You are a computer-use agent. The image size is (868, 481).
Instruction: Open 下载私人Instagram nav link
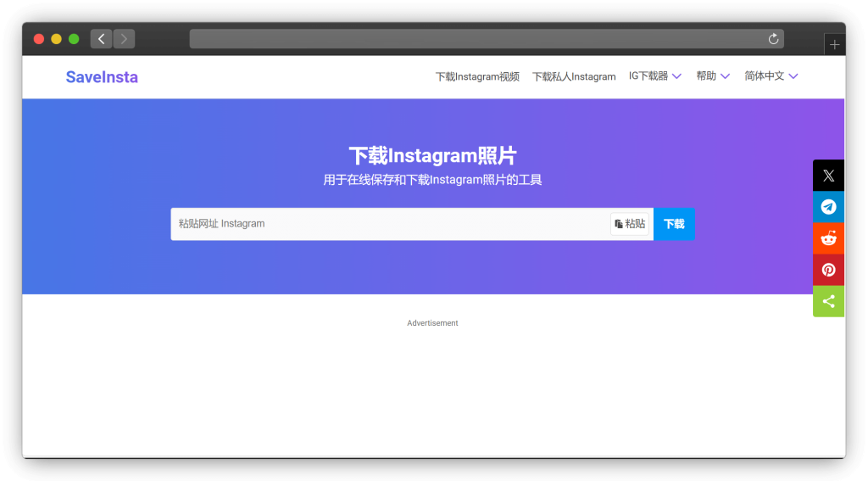coord(574,76)
